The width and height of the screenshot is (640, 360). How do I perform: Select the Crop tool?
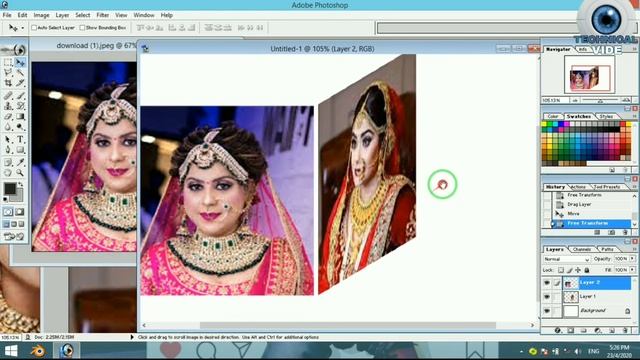pos(8,83)
